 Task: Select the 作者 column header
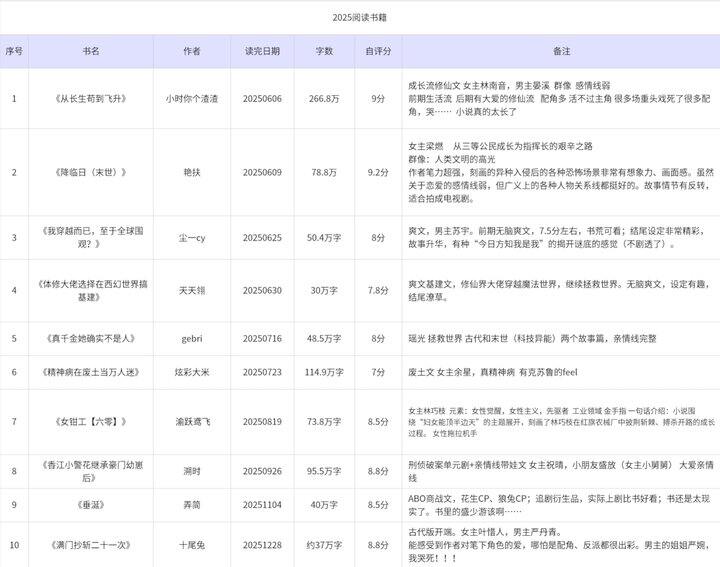click(191, 51)
